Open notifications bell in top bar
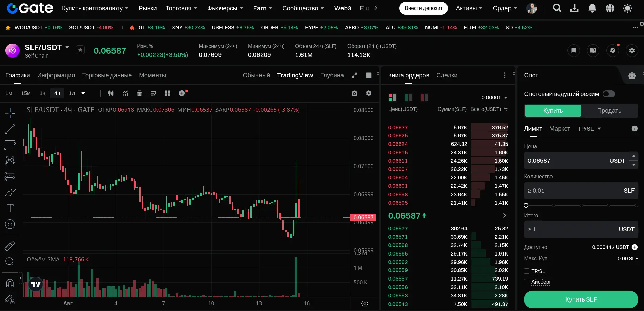The width and height of the screenshot is (644, 311). coord(592,8)
